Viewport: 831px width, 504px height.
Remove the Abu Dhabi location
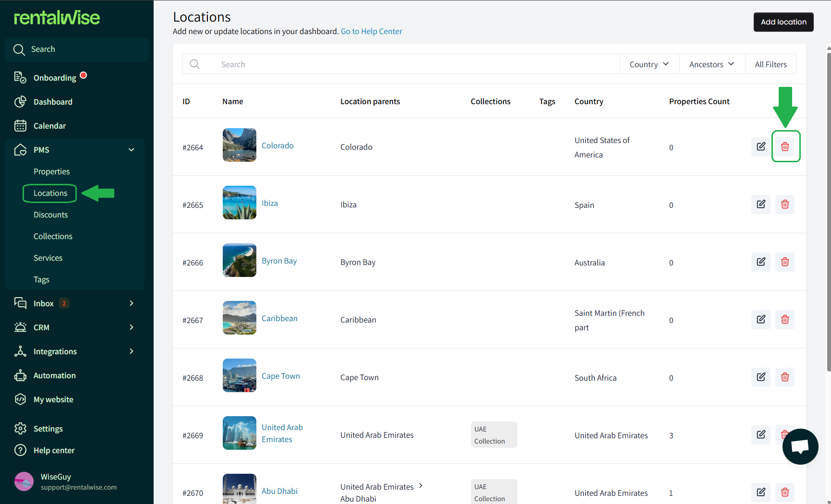[784, 492]
